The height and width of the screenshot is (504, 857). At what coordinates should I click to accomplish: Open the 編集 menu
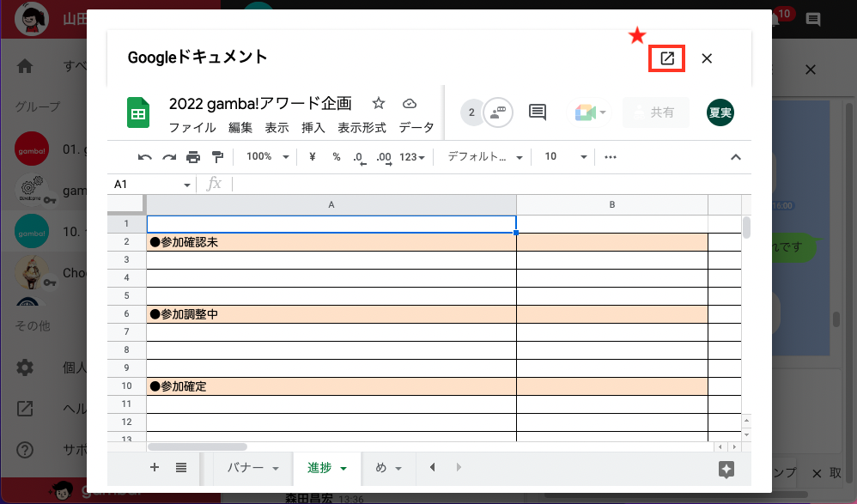(x=240, y=128)
